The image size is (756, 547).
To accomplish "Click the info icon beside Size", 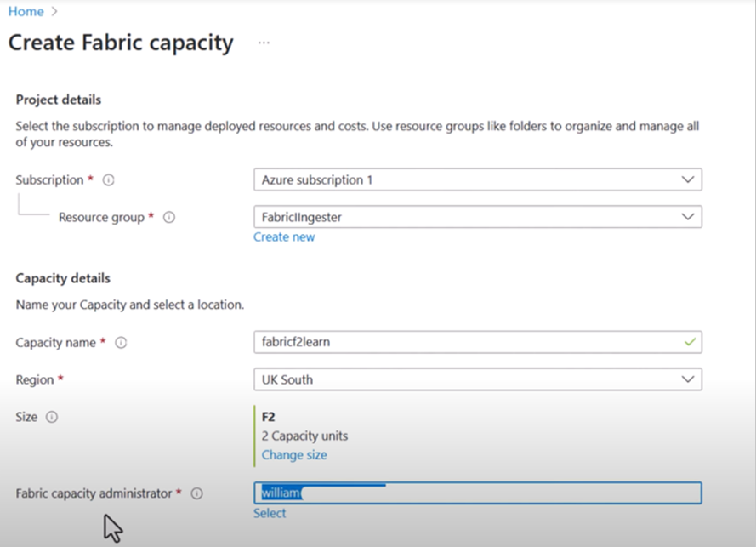I will pyautogui.click(x=52, y=417).
